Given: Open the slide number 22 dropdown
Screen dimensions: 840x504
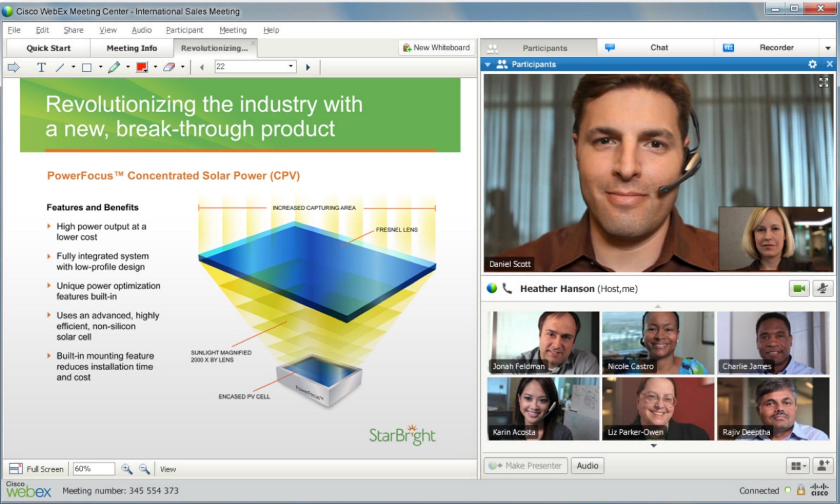Looking at the screenshot, I should point(290,66).
